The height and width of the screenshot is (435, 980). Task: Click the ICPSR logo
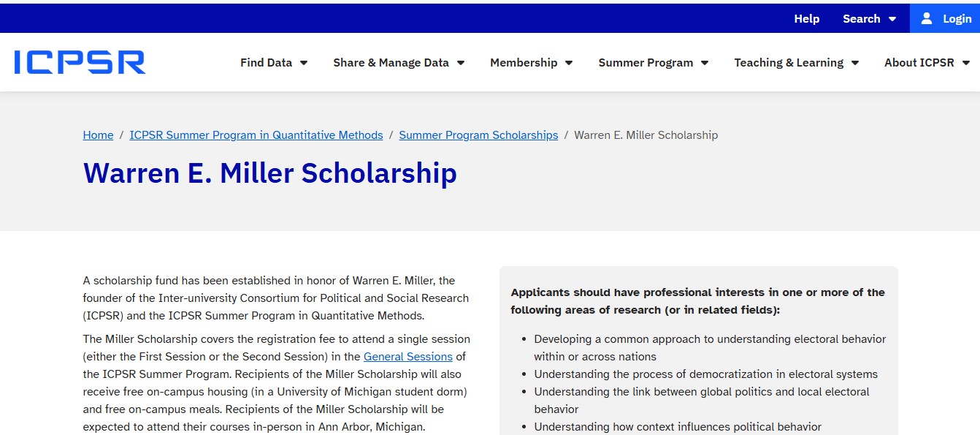(80, 62)
